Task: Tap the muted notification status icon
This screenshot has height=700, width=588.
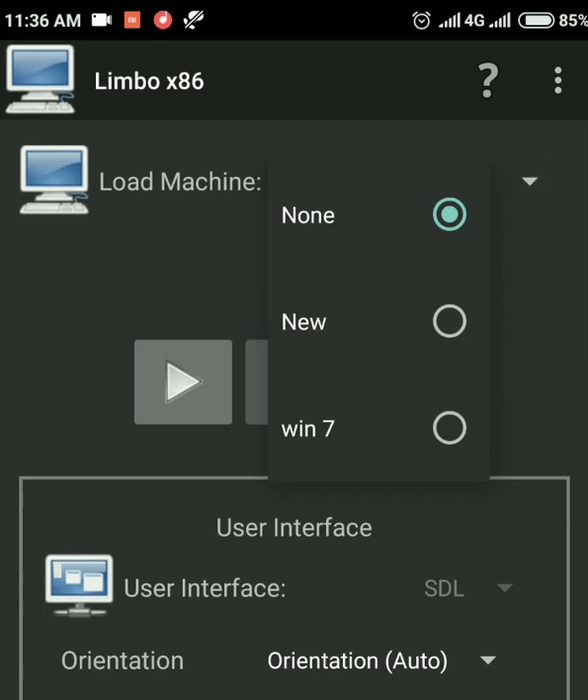Action: [193, 20]
